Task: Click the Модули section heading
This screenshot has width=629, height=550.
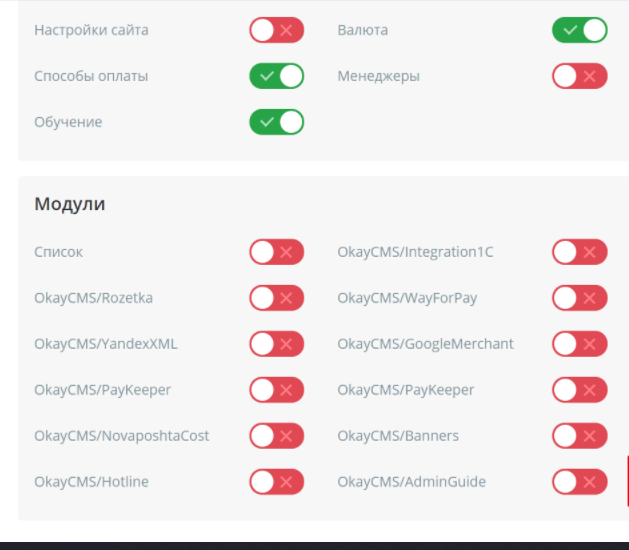Action: 70,204
